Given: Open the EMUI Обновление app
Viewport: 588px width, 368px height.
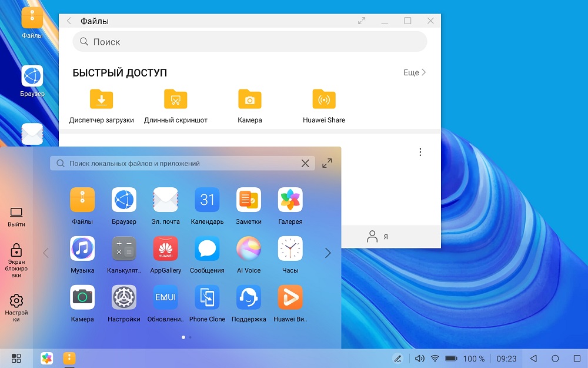Looking at the screenshot, I should click(165, 297).
